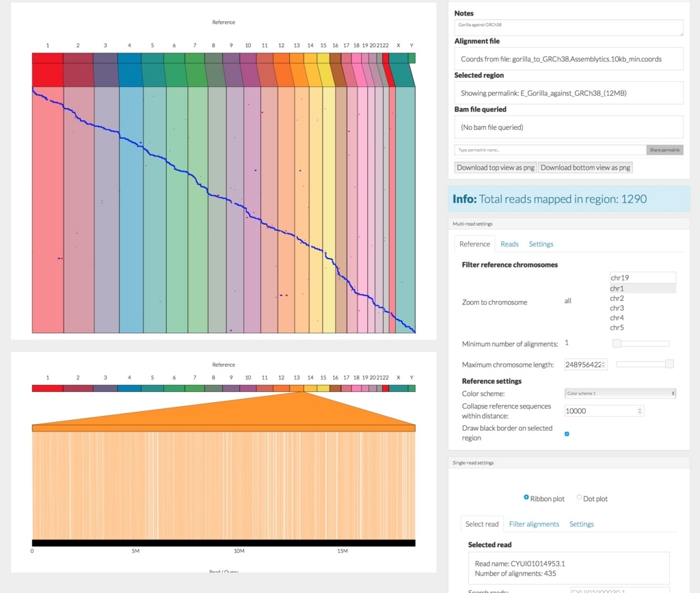The image size is (700, 593).
Task: Open Settings tab in Multi-read settings
Action: pyautogui.click(x=541, y=243)
